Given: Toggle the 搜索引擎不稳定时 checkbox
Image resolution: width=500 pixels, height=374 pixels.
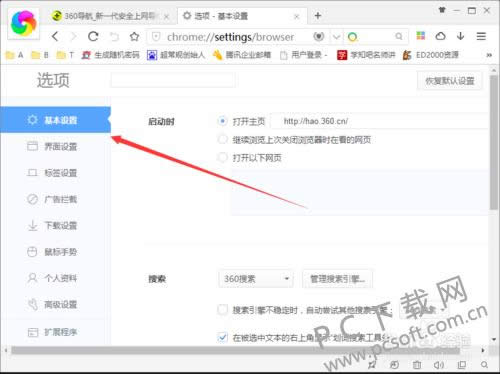Looking at the screenshot, I should click(x=222, y=310).
